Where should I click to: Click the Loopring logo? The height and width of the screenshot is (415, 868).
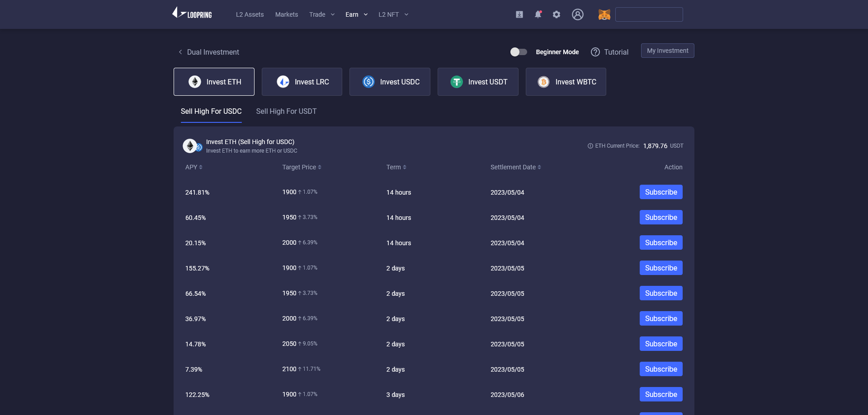(x=192, y=14)
